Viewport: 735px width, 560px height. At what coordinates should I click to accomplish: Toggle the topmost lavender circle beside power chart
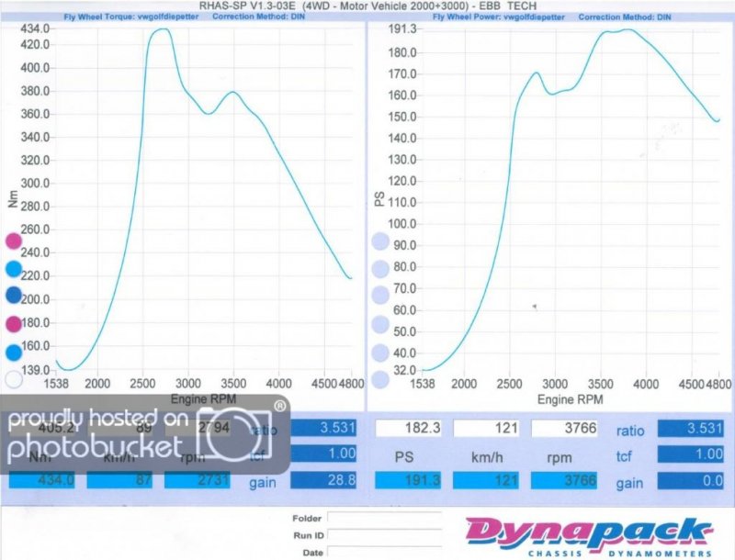point(379,242)
